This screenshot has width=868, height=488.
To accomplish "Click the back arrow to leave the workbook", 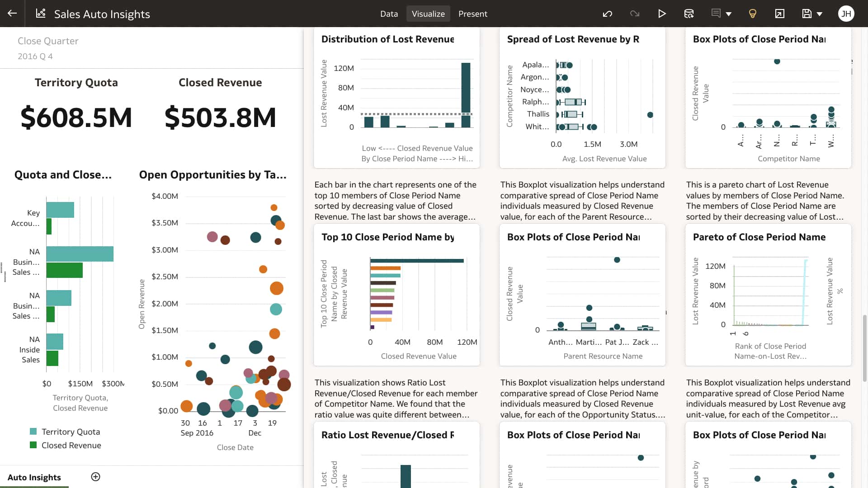I will click(x=12, y=14).
